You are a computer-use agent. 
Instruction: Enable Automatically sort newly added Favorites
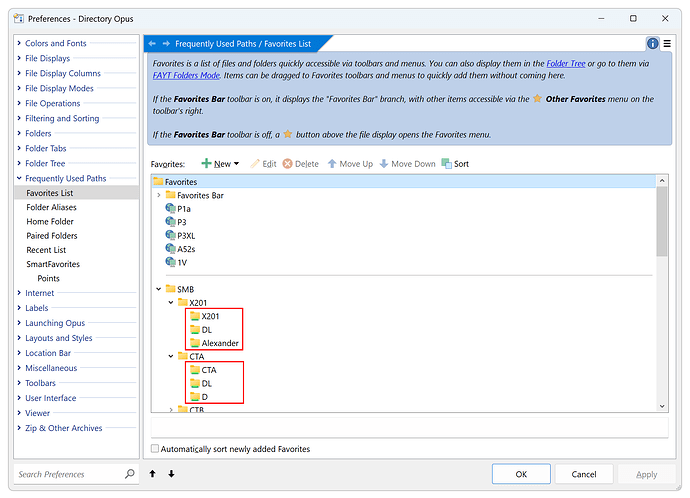(x=155, y=449)
